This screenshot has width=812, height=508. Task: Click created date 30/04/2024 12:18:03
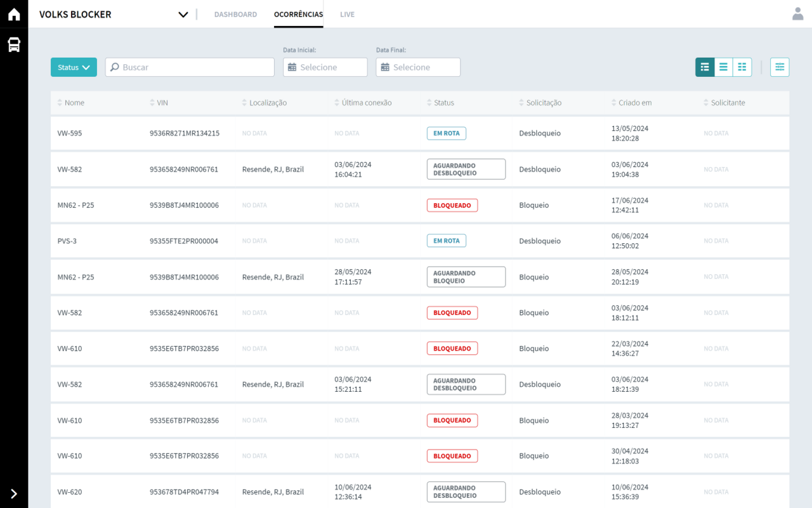click(x=630, y=456)
